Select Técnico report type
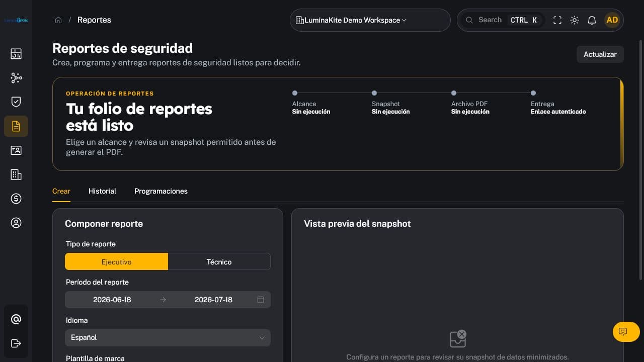 (219, 262)
